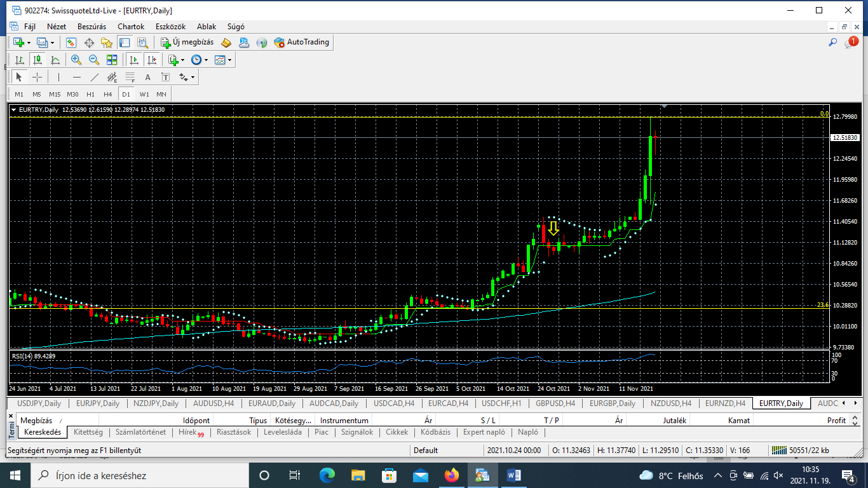Open the Chartok menu

pos(131,27)
